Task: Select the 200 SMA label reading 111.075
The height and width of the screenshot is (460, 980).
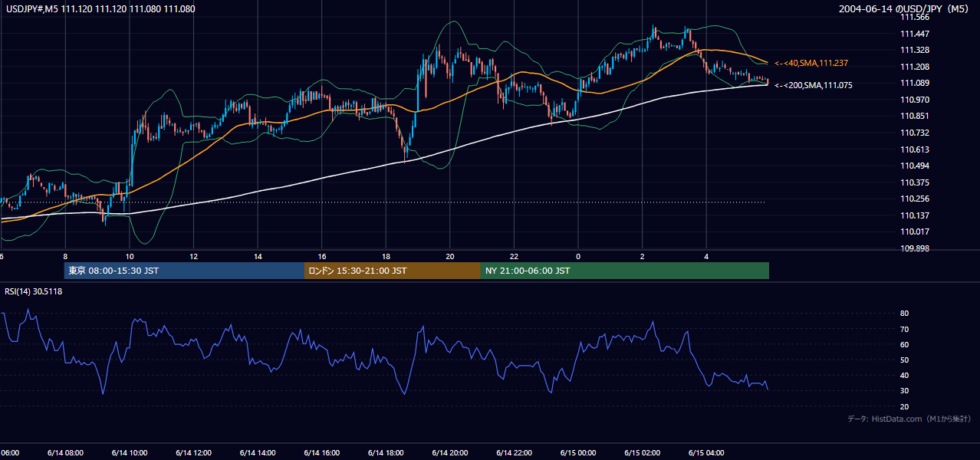Action: point(814,85)
